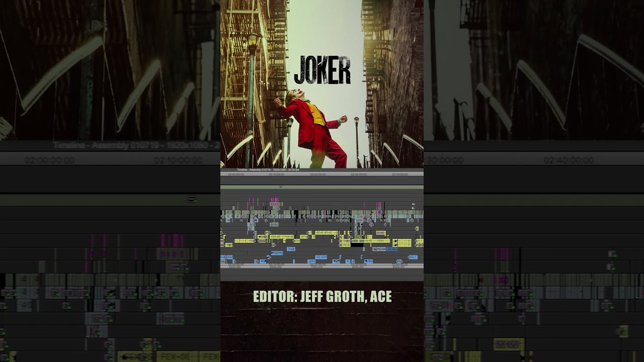644x362 pixels.
Task: Click the 02:00:00:00 timecode on the top ruler
Action: click(x=236, y=174)
